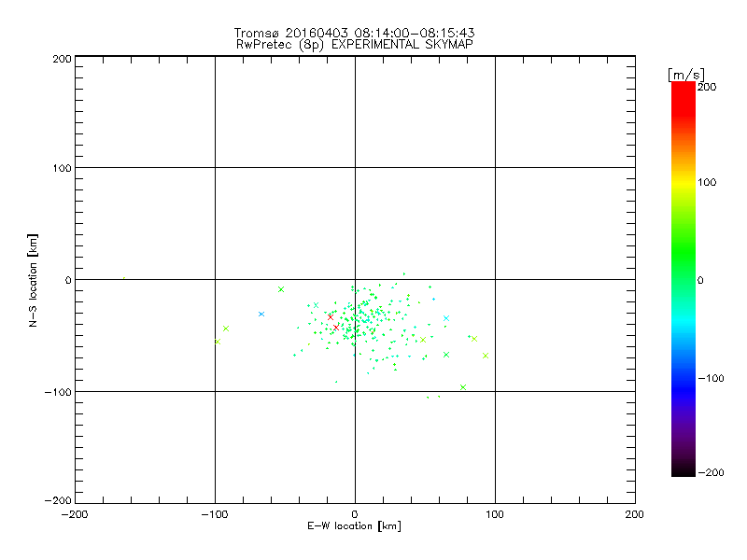Click the green X marker nearest the −100 N-S line
The height and width of the screenshot is (560, 747).
click(x=463, y=387)
